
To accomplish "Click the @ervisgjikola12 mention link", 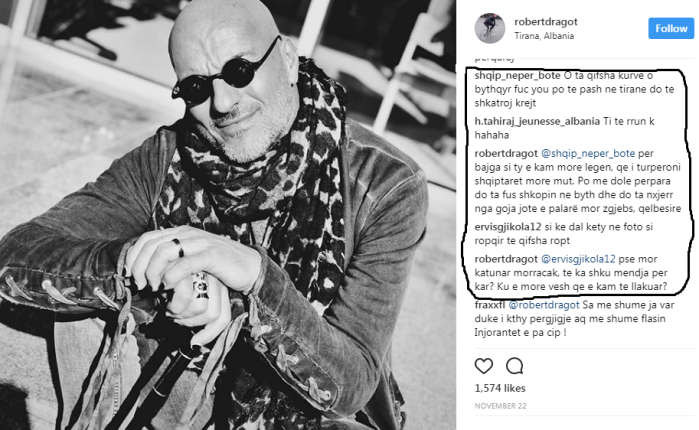I will (x=578, y=259).
